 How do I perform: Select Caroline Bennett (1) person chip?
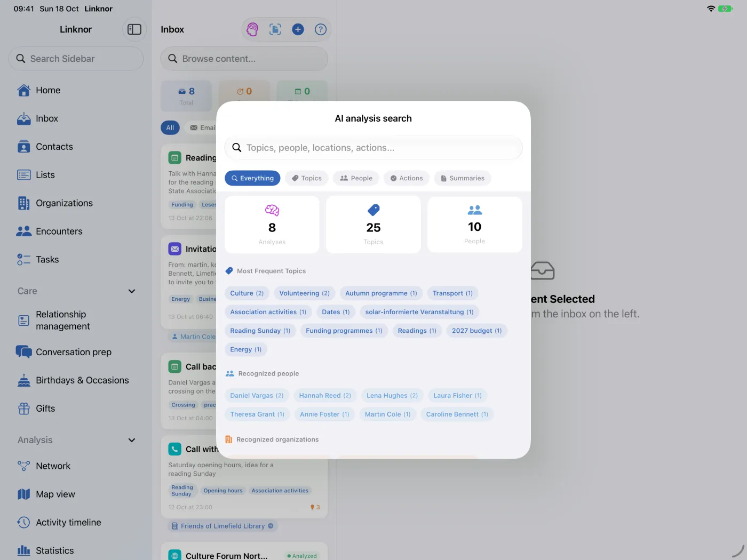coord(457,414)
